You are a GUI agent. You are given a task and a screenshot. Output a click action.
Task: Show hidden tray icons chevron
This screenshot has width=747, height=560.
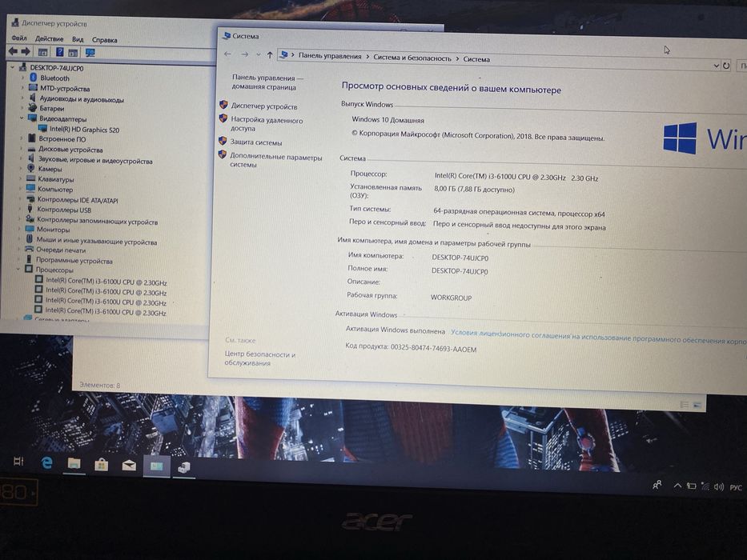point(677,486)
